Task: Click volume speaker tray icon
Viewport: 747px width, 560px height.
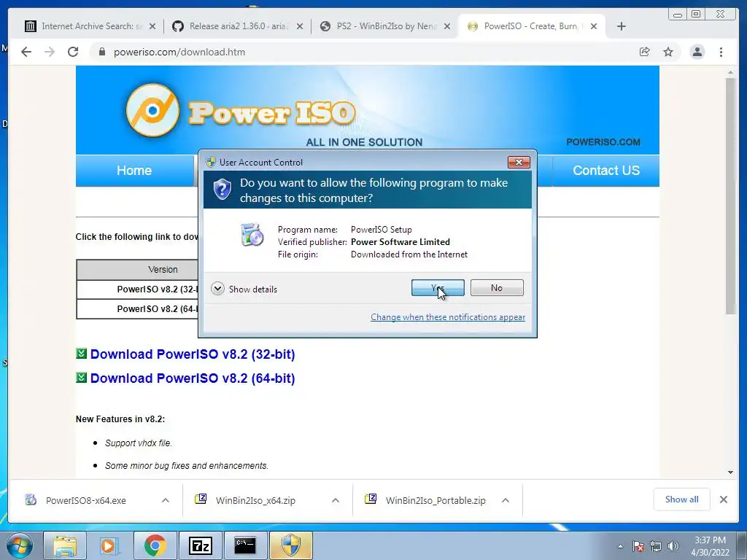Action: [x=673, y=546]
